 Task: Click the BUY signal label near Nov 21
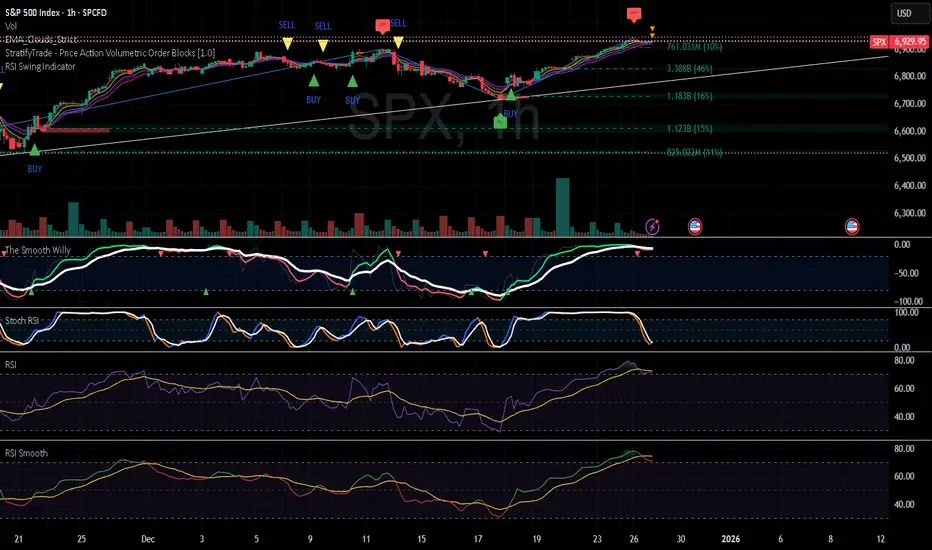pyautogui.click(x=34, y=169)
